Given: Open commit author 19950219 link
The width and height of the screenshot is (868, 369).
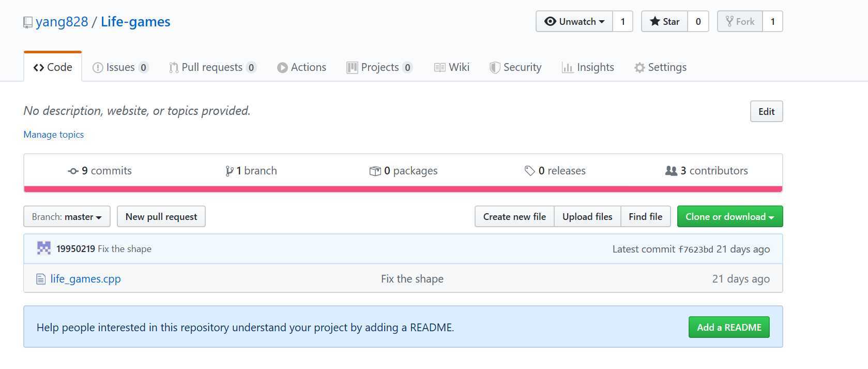Looking at the screenshot, I should [x=75, y=249].
